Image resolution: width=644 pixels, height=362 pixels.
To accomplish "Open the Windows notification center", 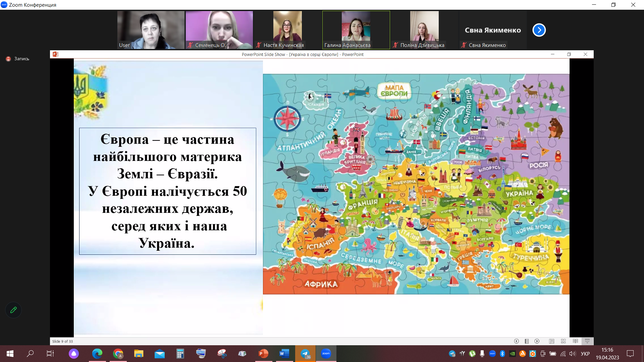I will pos(630,354).
